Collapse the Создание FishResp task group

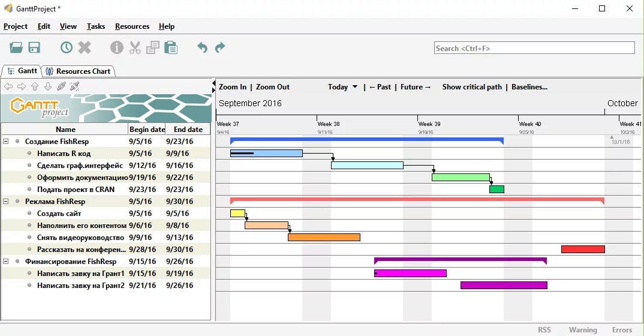[6, 142]
